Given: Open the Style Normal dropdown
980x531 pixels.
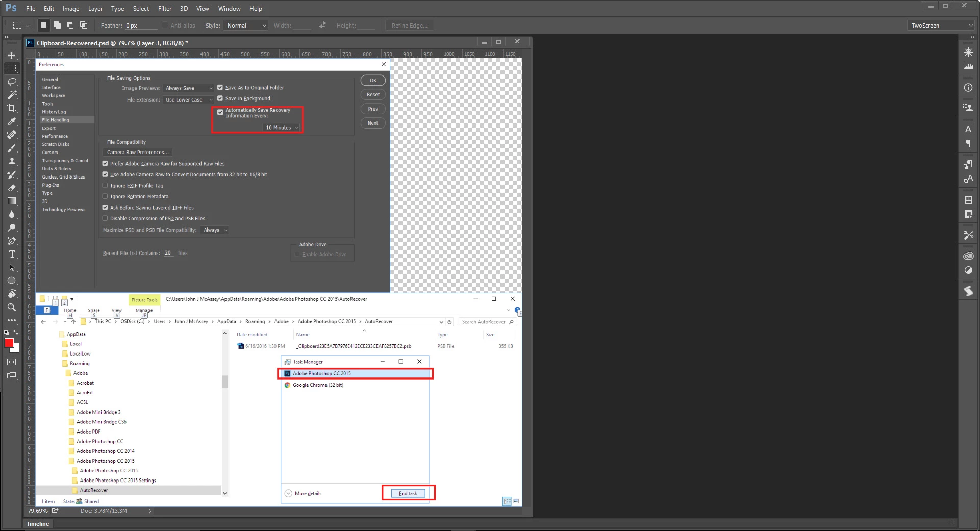Looking at the screenshot, I should [246, 26].
